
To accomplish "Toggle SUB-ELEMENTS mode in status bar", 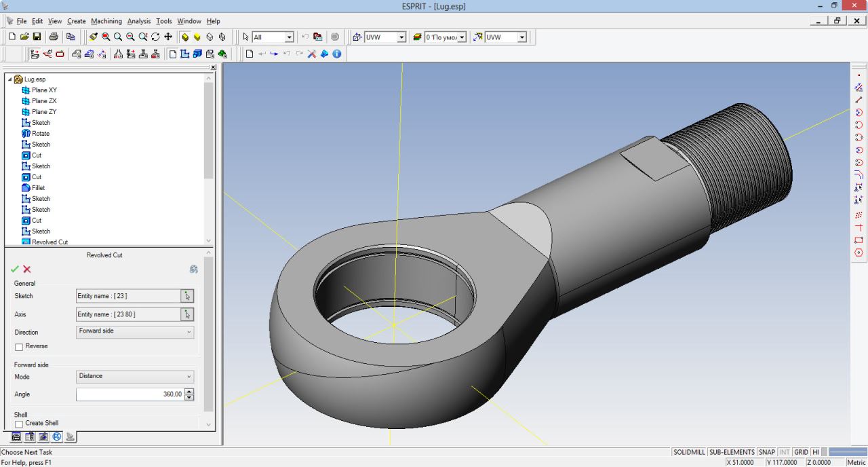I will pyautogui.click(x=732, y=452).
